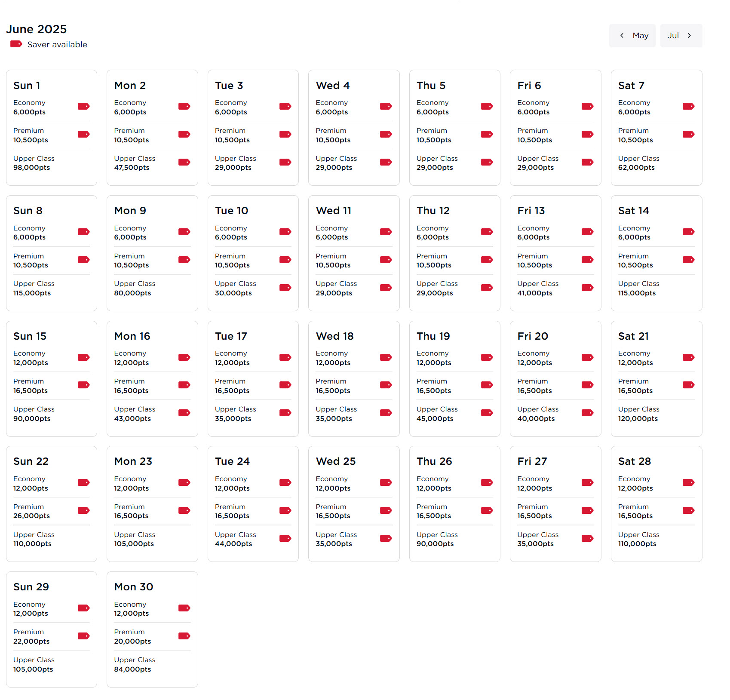The image size is (730, 700).
Task: Click Premium saver tag icon on Wed 11
Action: click(386, 260)
